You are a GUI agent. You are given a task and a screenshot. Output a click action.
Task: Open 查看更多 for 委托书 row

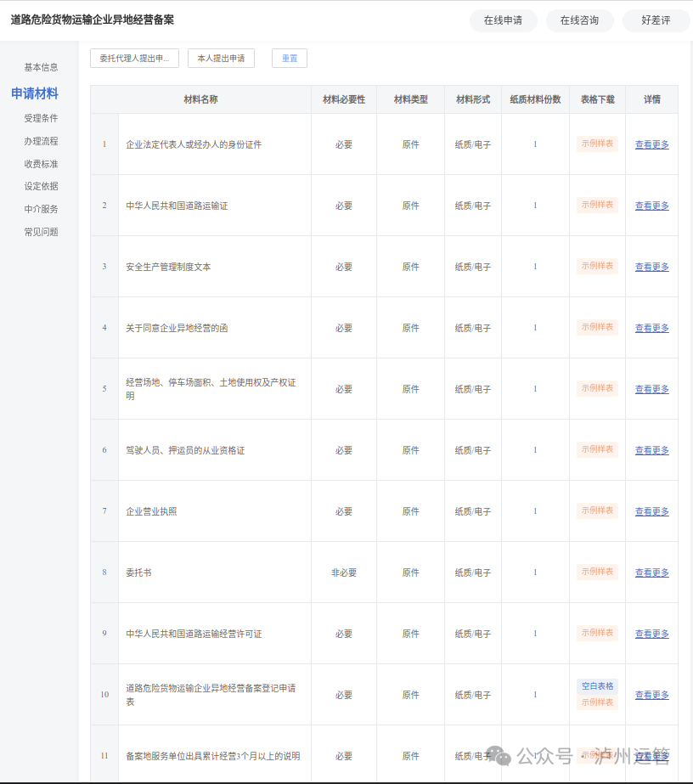(x=652, y=572)
